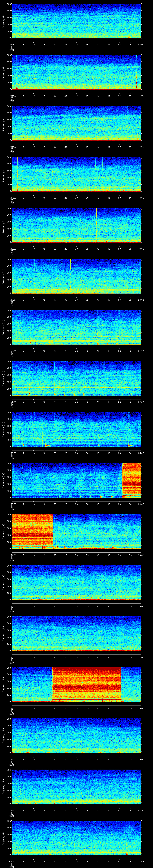This screenshot has width=153, height=868.
Task: Click the 1:45:00 start time label
Action: point(12,96)
